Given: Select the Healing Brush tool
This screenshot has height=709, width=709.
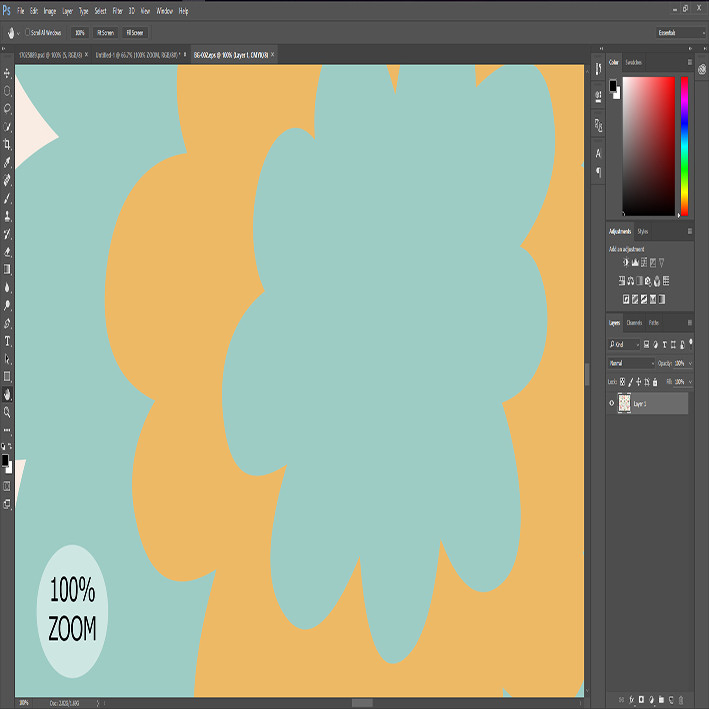Looking at the screenshot, I should pos(7,180).
